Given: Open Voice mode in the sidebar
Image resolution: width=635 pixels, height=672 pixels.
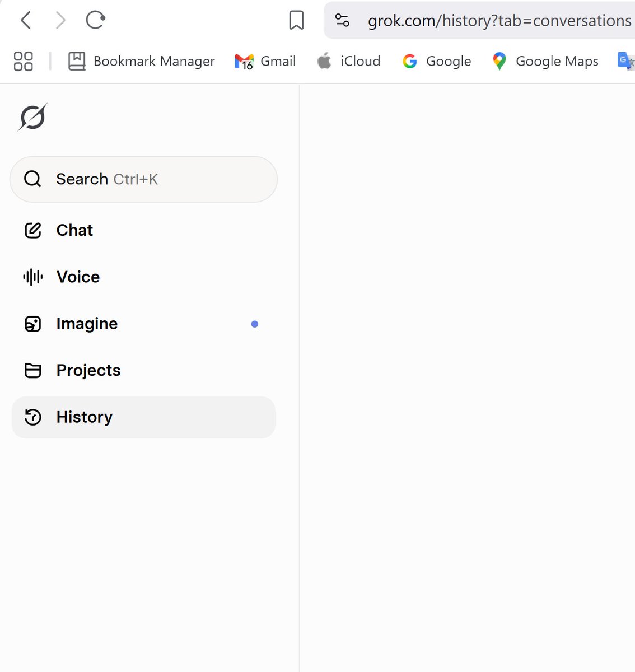Looking at the screenshot, I should pyautogui.click(x=143, y=277).
